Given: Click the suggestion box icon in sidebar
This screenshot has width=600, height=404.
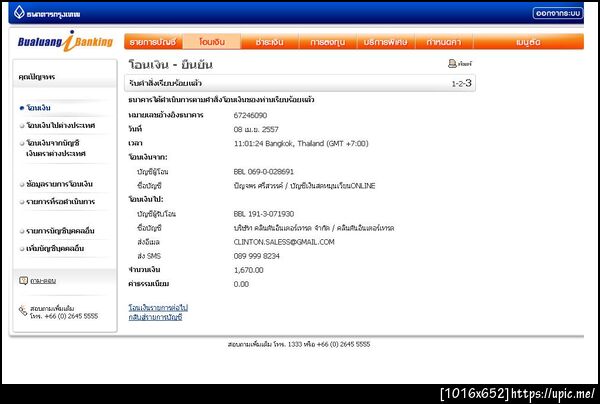Looking at the screenshot, I should pyautogui.click(x=23, y=281).
